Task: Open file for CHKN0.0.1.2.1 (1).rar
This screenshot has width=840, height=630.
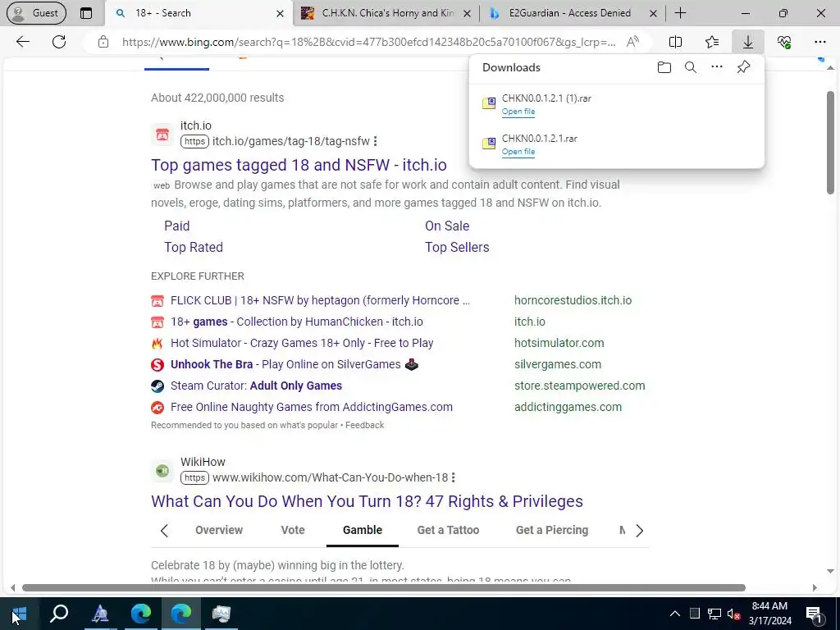Action: pos(518,112)
